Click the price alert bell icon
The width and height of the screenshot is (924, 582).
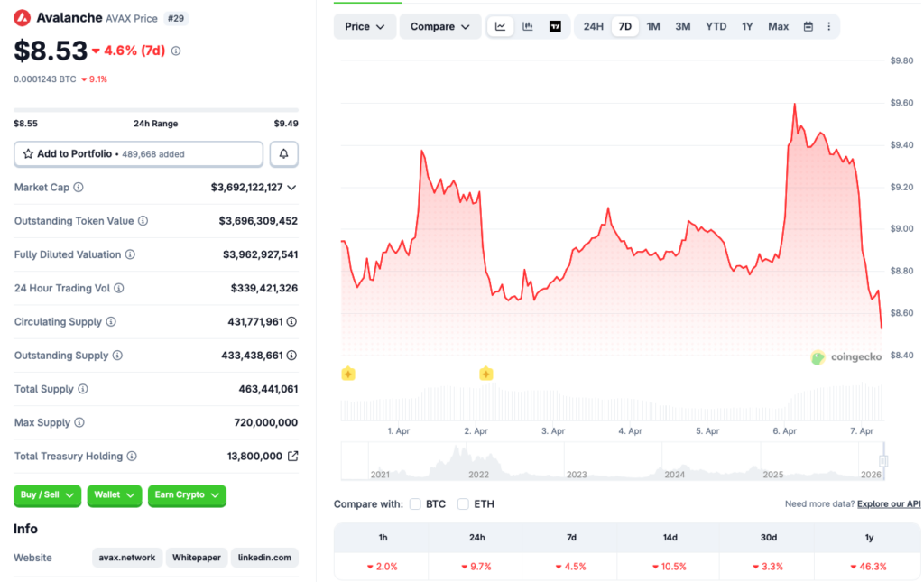pyautogui.click(x=283, y=153)
